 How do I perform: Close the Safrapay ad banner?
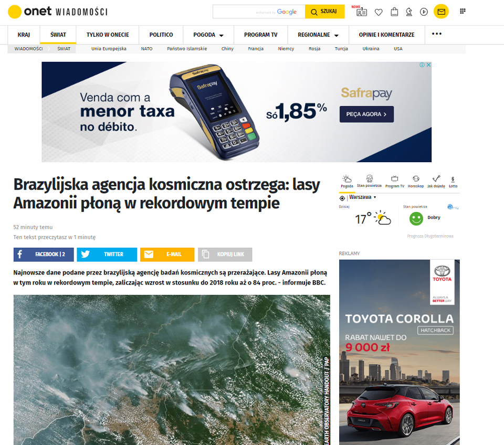pos(428,65)
